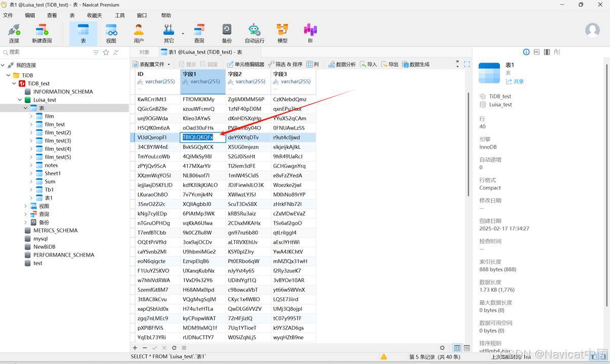This screenshot has height=364, width=610.
Task: Switch to form view icon
Action: click(466, 348)
